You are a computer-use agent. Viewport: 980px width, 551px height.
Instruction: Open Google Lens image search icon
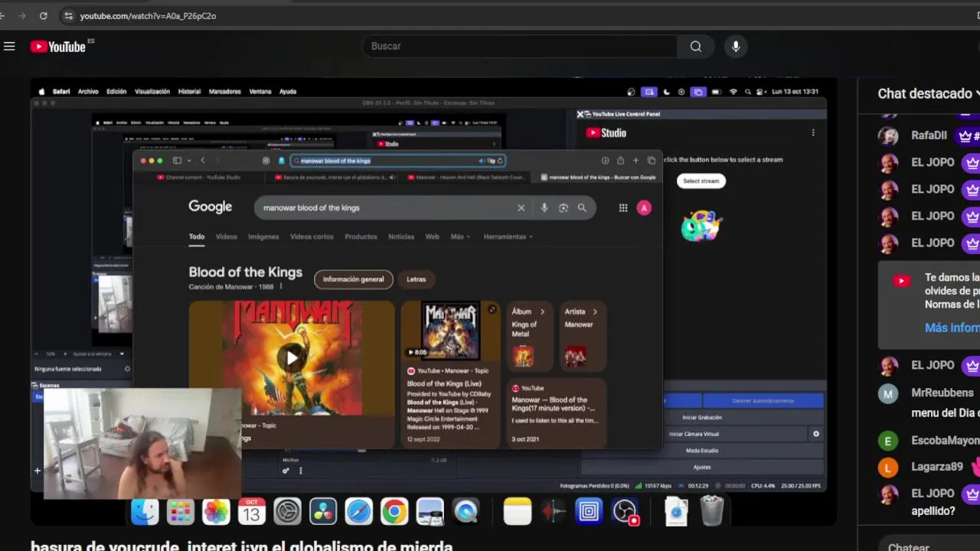pyautogui.click(x=563, y=207)
